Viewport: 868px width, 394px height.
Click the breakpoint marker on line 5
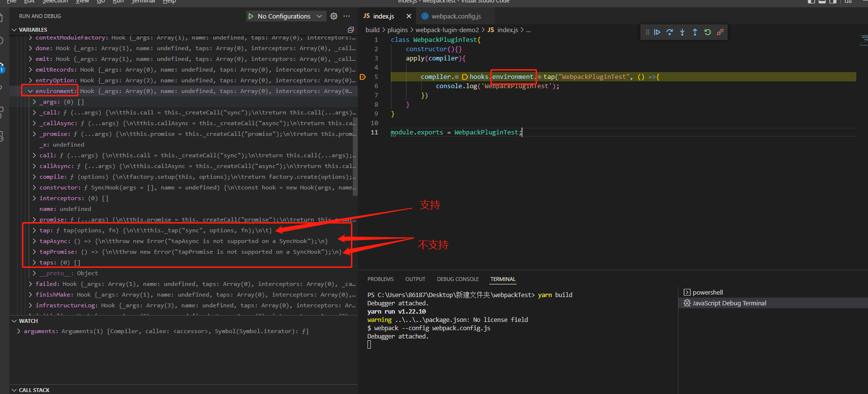pos(363,77)
